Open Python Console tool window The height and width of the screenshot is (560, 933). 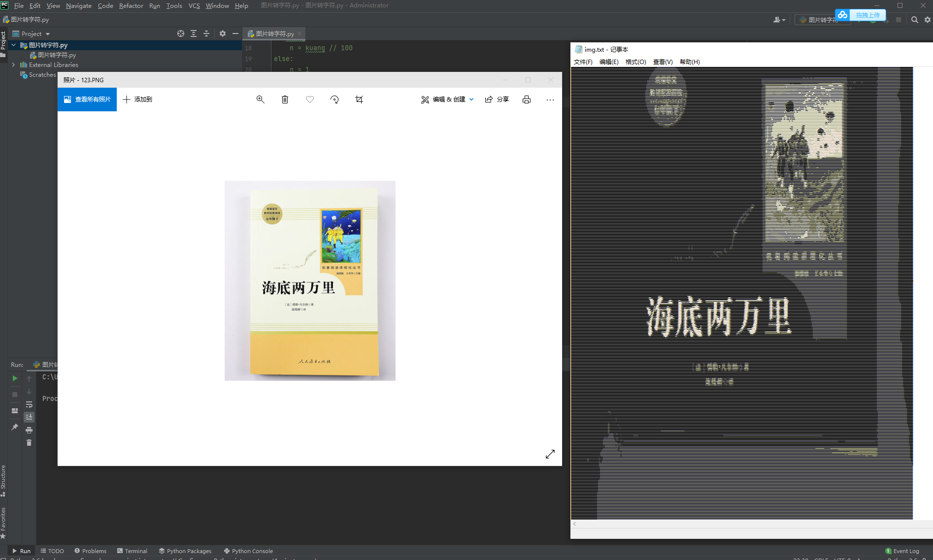pos(248,551)
